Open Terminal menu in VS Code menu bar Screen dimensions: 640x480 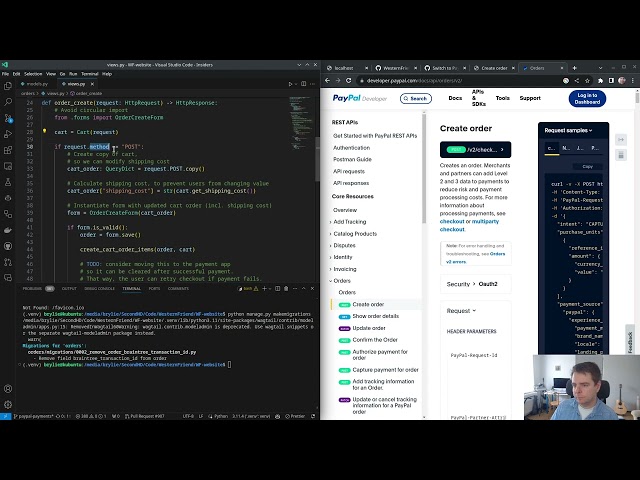pos(89,74)
